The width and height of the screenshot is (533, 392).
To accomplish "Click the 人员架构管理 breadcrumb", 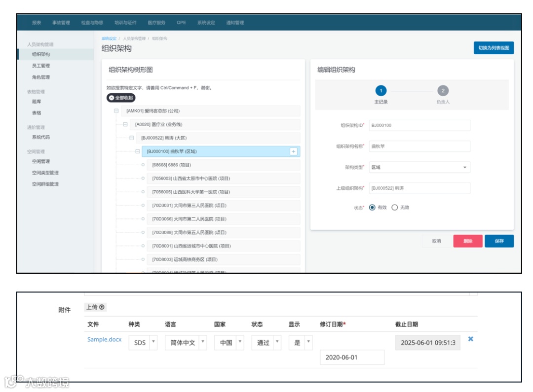I will coord(134,38).
